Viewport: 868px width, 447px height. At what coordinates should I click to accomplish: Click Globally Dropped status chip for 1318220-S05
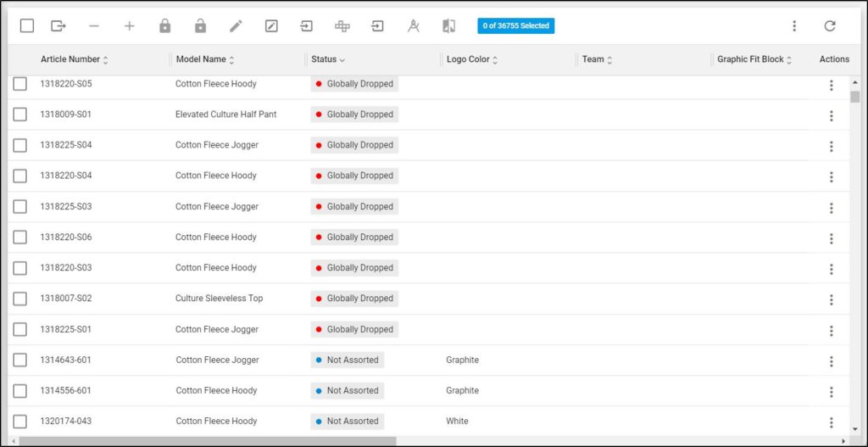(354, 84)
